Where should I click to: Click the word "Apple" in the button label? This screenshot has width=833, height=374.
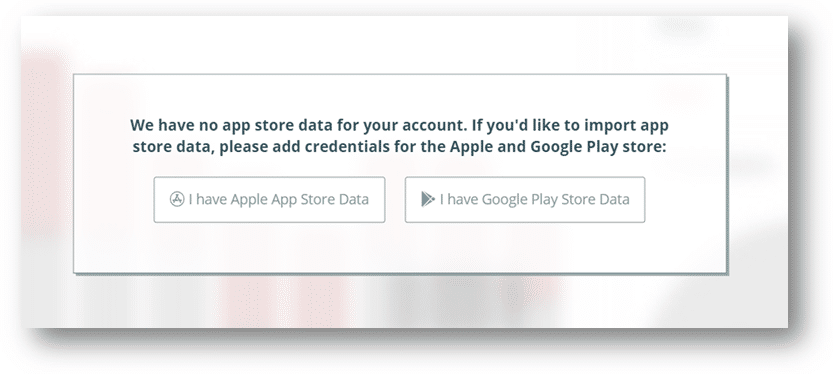click(x=250, y=200)
